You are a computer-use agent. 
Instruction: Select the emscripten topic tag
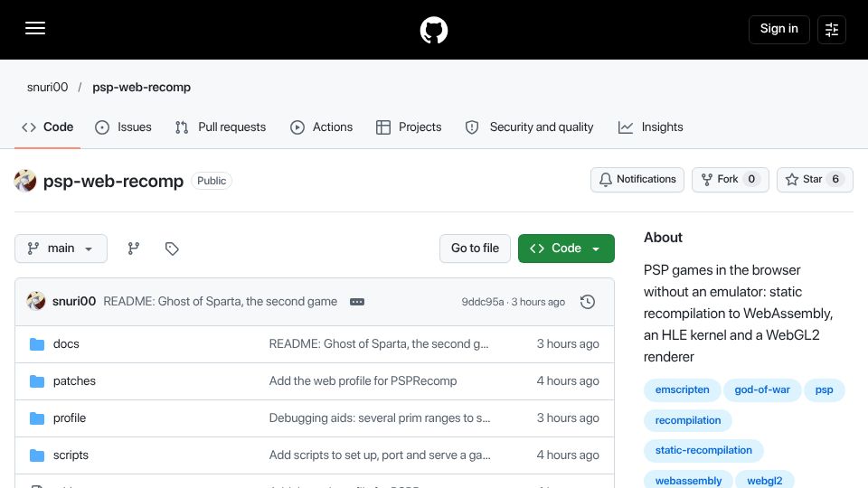click(x=682, y=390)
